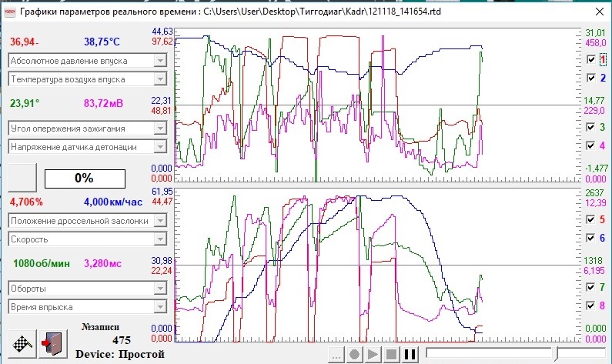Click the ellipsis browse button
The image size is (612, 364).
click(x=336, y=354)
